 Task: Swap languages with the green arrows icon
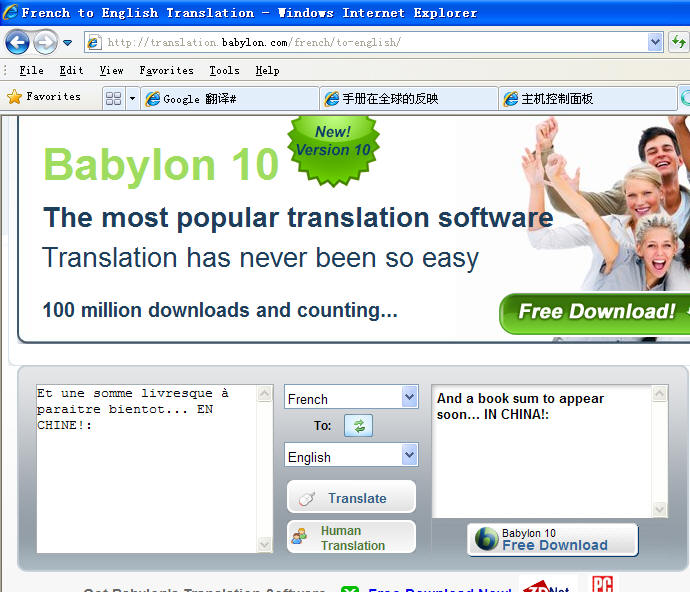point(359,426)
